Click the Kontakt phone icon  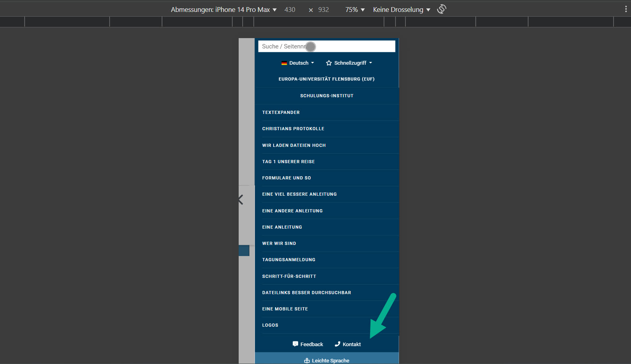point(338,344)
